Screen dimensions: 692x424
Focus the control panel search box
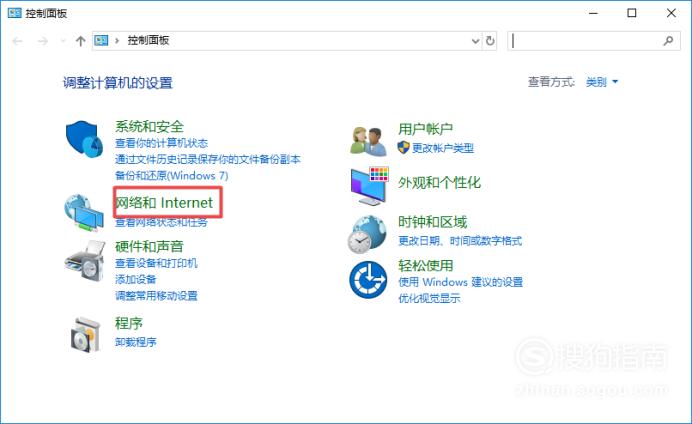(x=594, y=41)
